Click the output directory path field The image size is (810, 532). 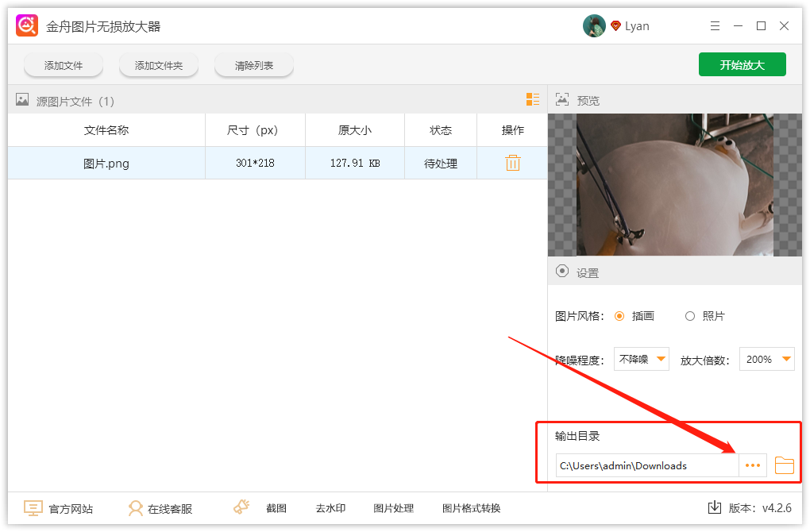coord(647,465)
